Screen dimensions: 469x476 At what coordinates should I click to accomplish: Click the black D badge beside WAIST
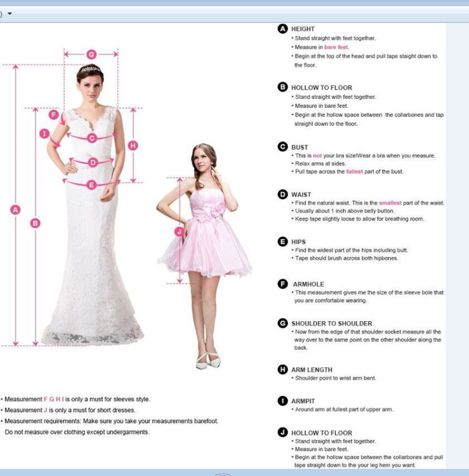[x=283, y=194]
